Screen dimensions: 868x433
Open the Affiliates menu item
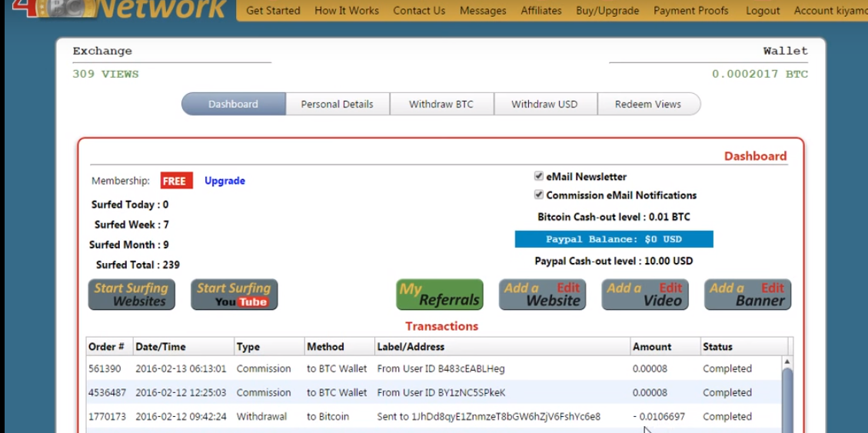tap(540, 11)
